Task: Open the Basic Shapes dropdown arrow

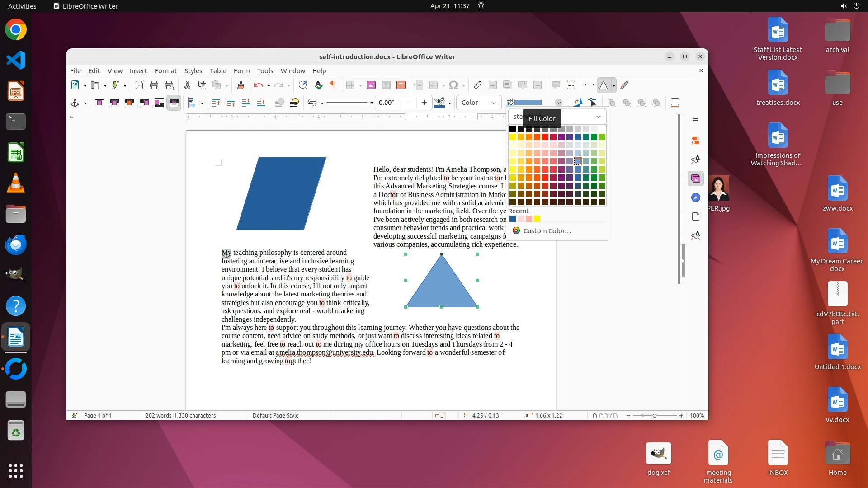Action: pyautogui.click(x=613, y=85)
